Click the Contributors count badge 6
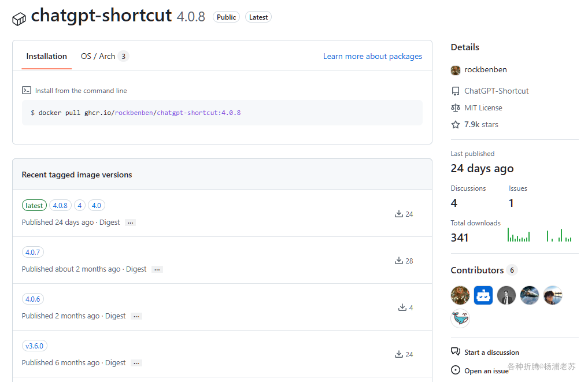The height and width of the screenshot is (382, 588). click(x=512, y=270)
